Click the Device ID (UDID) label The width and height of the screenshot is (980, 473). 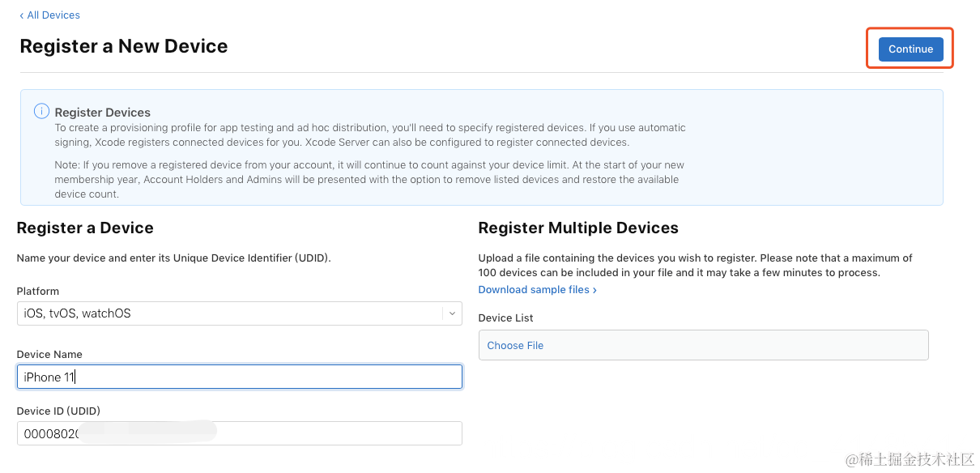58,411
